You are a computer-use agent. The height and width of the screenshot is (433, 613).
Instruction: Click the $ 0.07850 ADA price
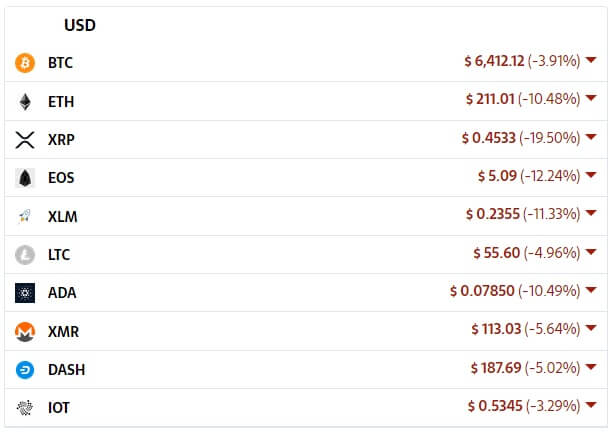(x=482, y=291)
